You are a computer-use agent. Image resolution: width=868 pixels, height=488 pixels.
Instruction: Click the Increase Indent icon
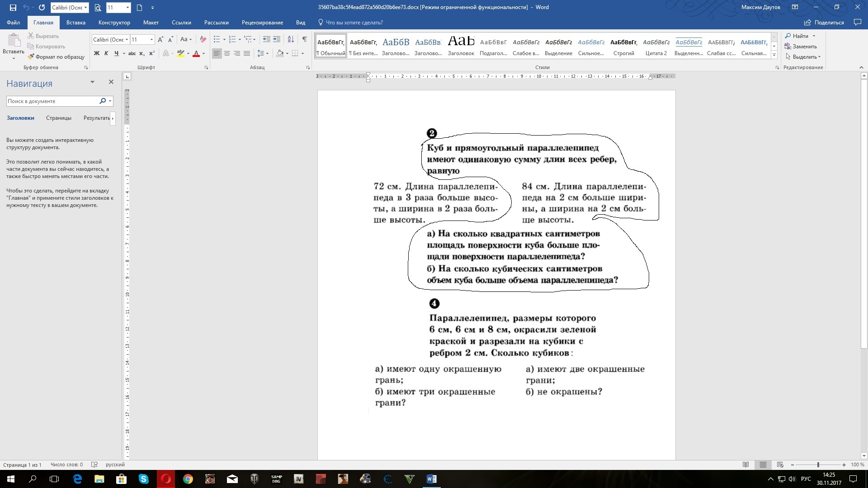coord(277,39)
